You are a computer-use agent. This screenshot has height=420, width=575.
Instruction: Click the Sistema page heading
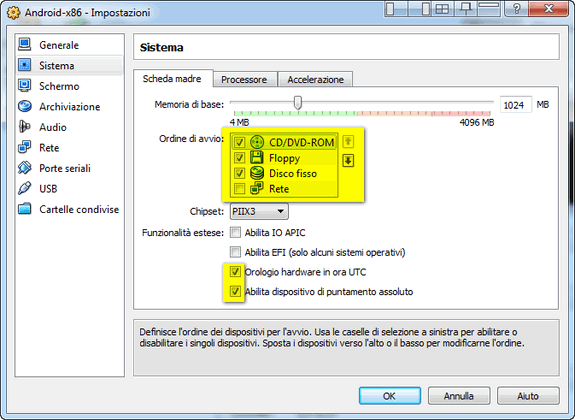161,48
